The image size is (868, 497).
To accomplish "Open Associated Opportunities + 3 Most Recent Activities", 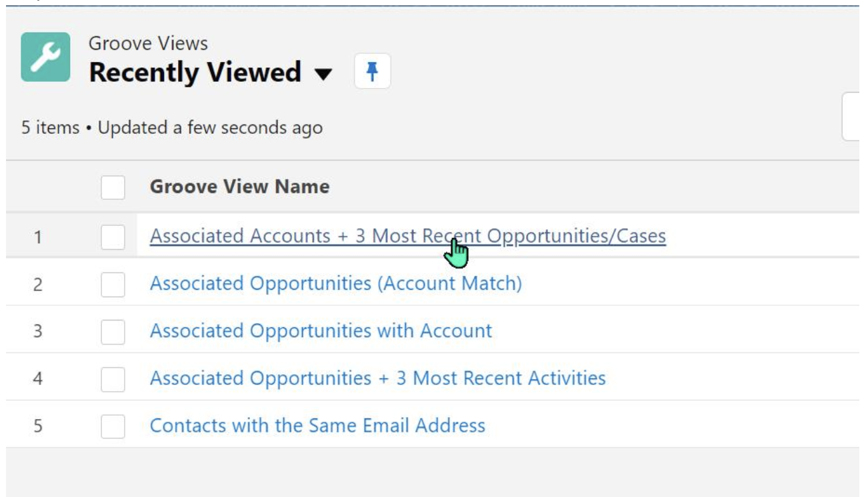I will click(x=378, y=378).
